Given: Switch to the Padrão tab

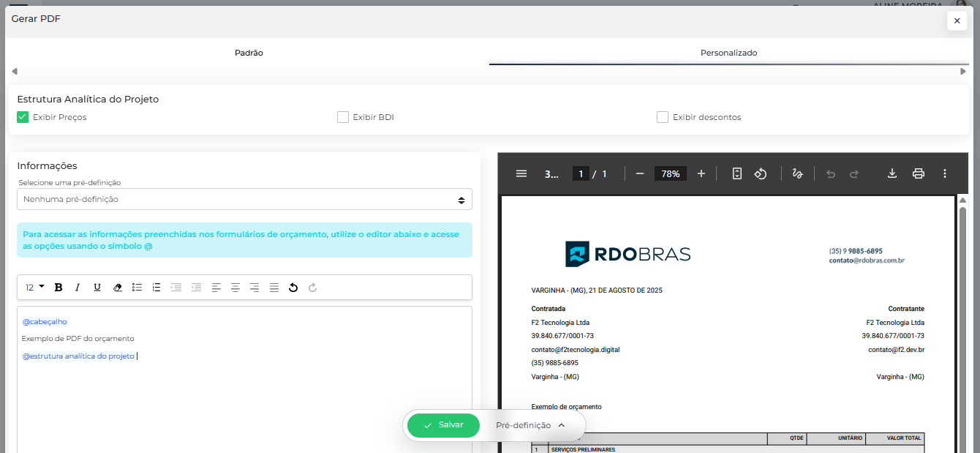Looking at the screenshot, I should pyautogui.click(x=249, y=53).
